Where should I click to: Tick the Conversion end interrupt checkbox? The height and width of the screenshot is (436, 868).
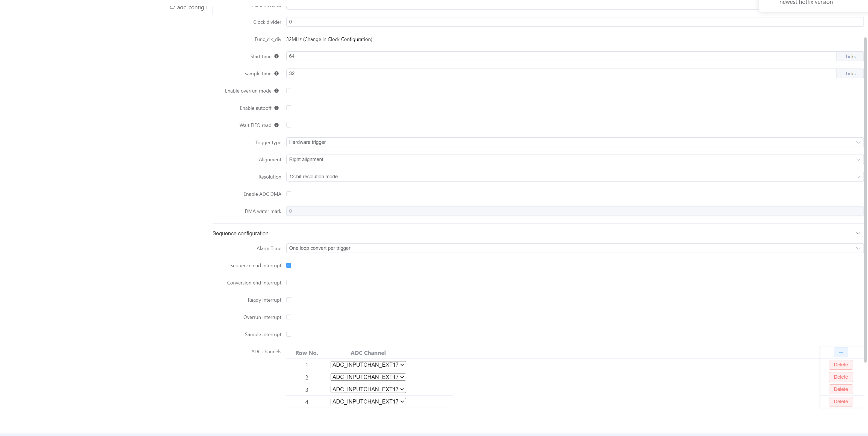(289, 283)
